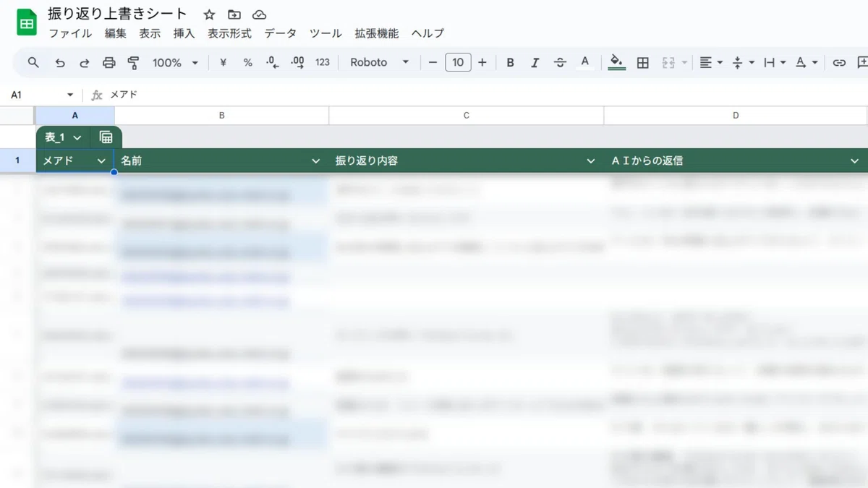Open the zoom 100% dropdown

175,63
